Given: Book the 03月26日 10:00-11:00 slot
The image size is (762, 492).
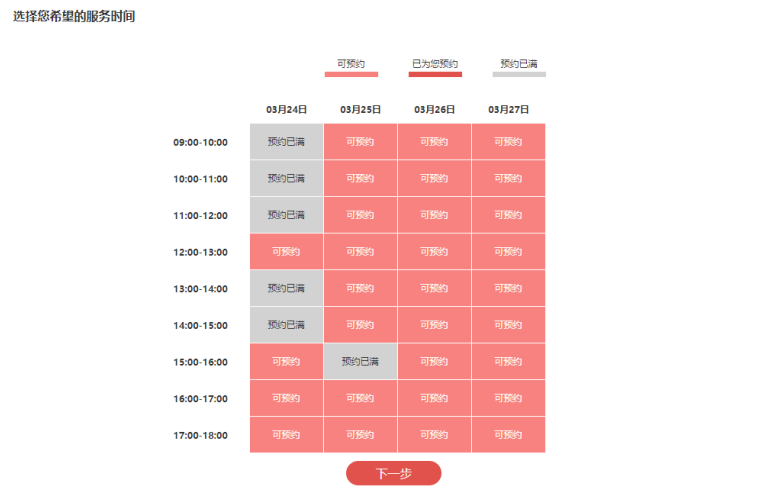Looking at the screenshot, I should [x=434, y=178].
